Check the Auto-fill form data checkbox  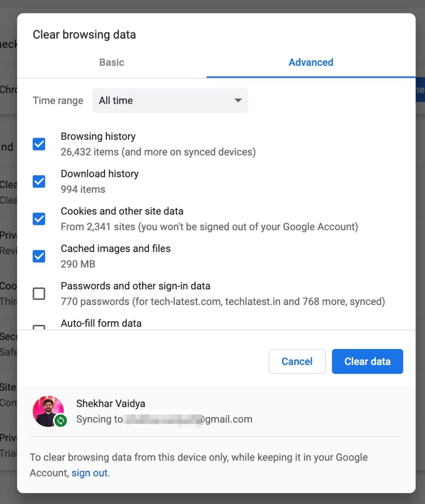(x=39, y=327)
